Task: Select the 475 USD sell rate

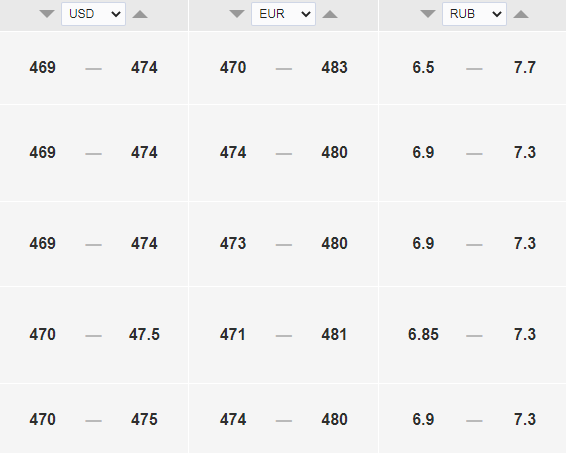Action: point(144,419)
